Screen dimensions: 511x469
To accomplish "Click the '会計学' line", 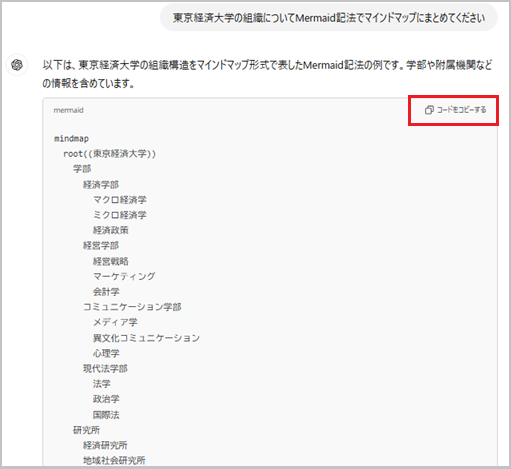I will [106, 292].
